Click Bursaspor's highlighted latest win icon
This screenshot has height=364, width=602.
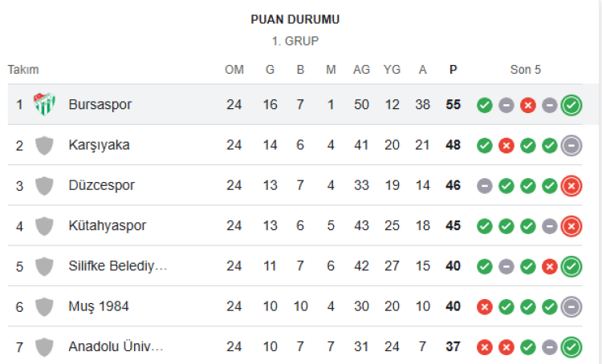click(571, 105)
